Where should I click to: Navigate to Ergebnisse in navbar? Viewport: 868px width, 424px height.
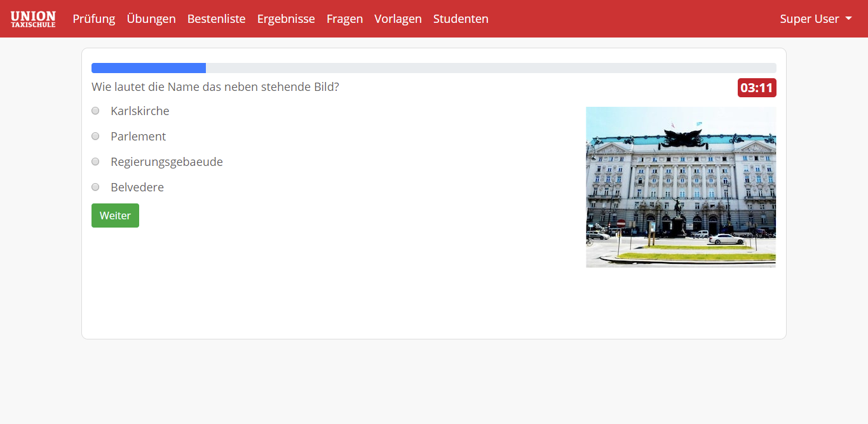click(286, 19)
